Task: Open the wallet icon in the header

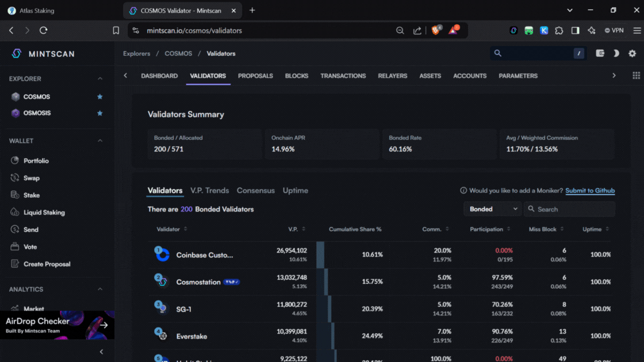Action: (600, 53)
